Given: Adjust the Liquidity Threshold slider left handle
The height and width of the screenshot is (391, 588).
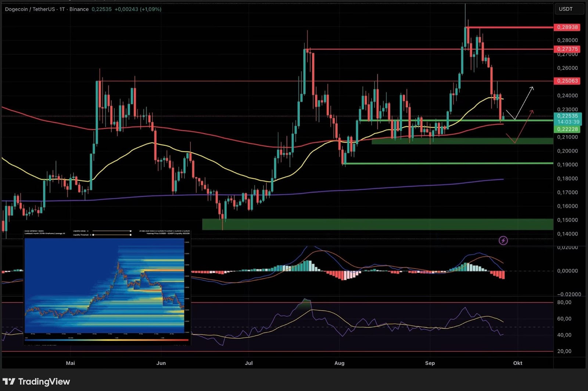Looking at the screenshot, I should coord(93,235).
